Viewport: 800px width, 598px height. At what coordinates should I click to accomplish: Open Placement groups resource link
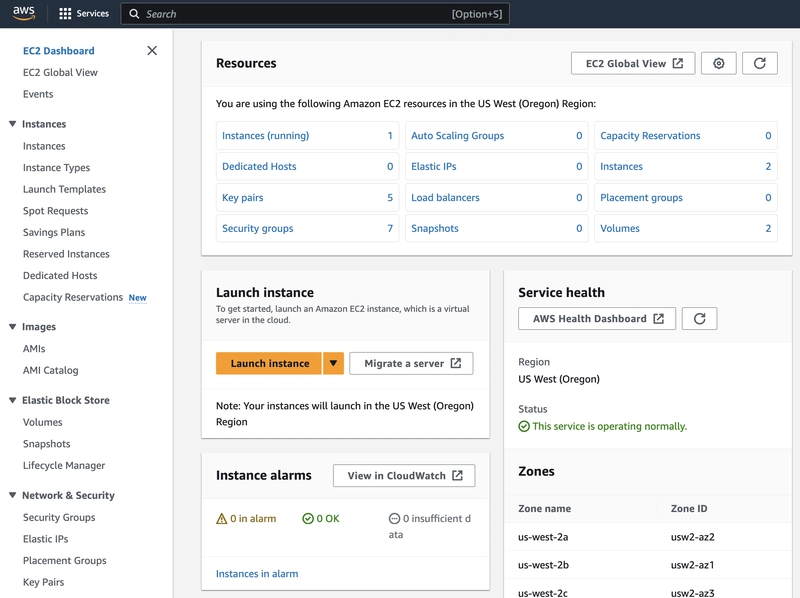point(641,197)
